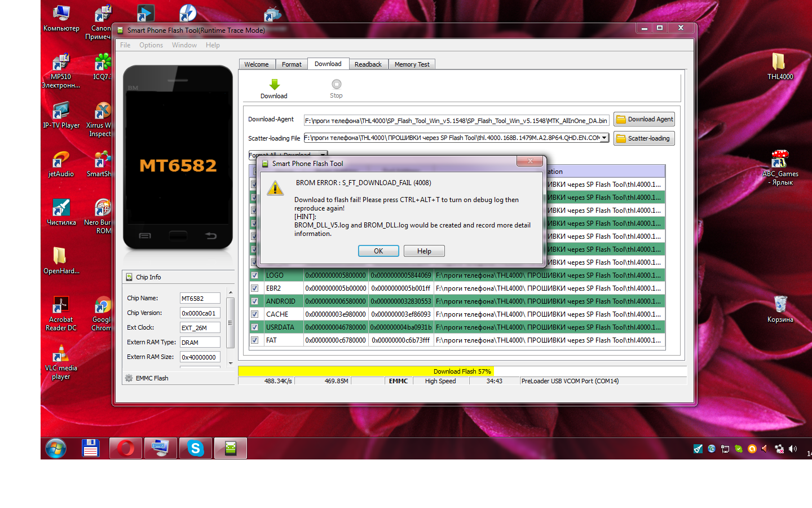Toggle the ANDROID partition checkbox

click(x=254, y=301)
